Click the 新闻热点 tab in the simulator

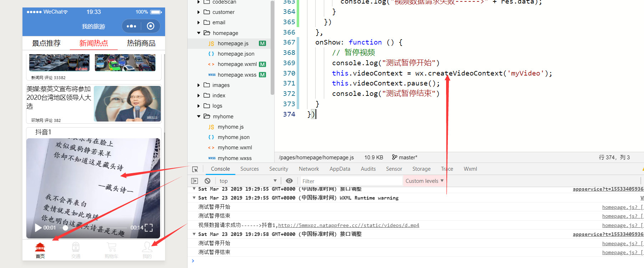coord(93,43)
